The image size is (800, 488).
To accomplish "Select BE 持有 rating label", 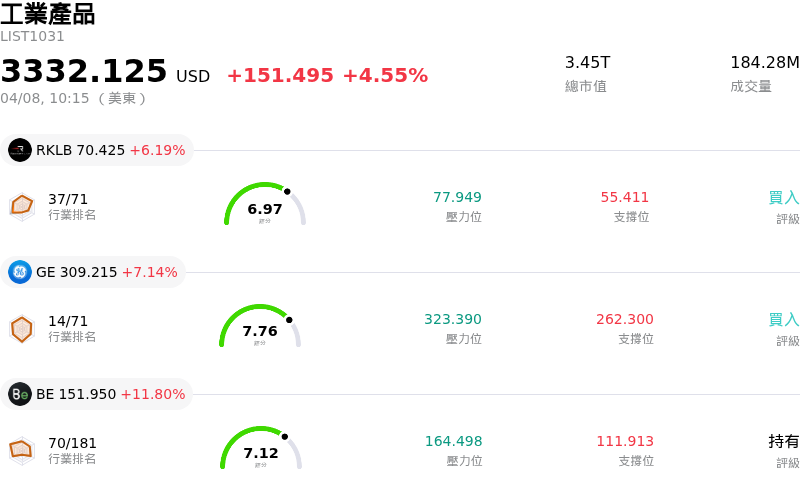I will point(784,441).
